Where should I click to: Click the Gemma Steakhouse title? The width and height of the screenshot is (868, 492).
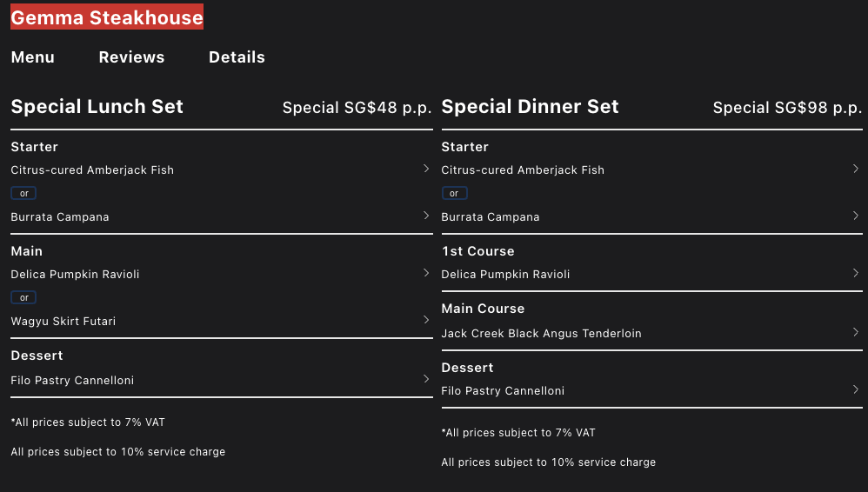(107, 17)
